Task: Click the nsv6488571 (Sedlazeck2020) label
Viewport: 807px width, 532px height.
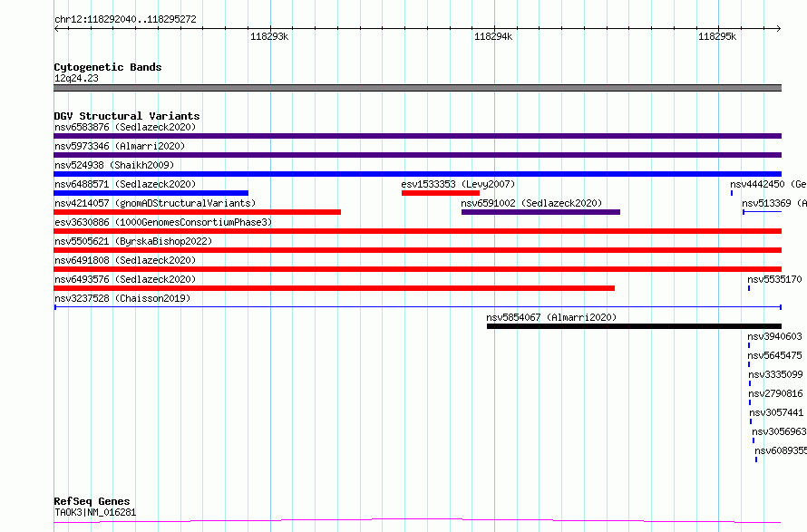Action: pyautogui.click(x=125, y=184)
